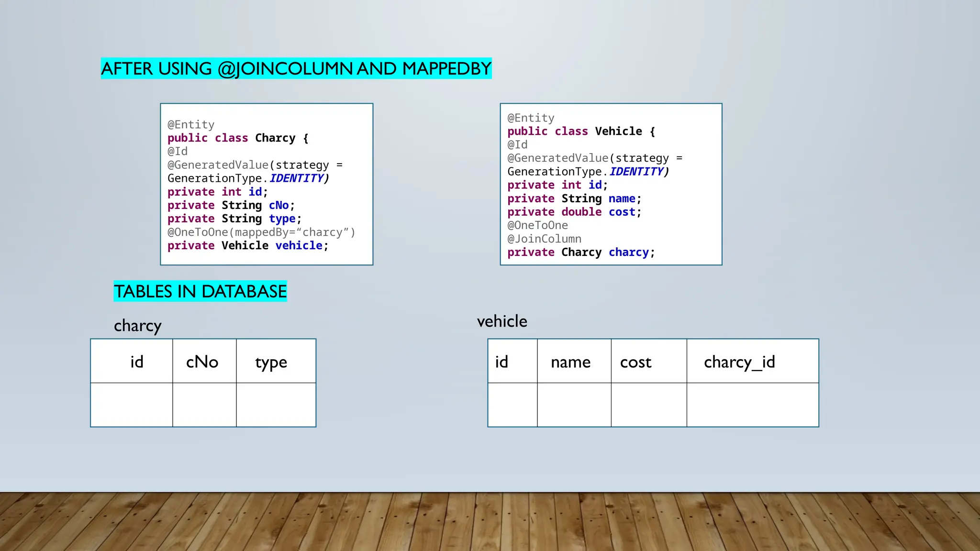Click the 'id' header cell in vehicle table

pyautogui.click(x=512, y=362)
